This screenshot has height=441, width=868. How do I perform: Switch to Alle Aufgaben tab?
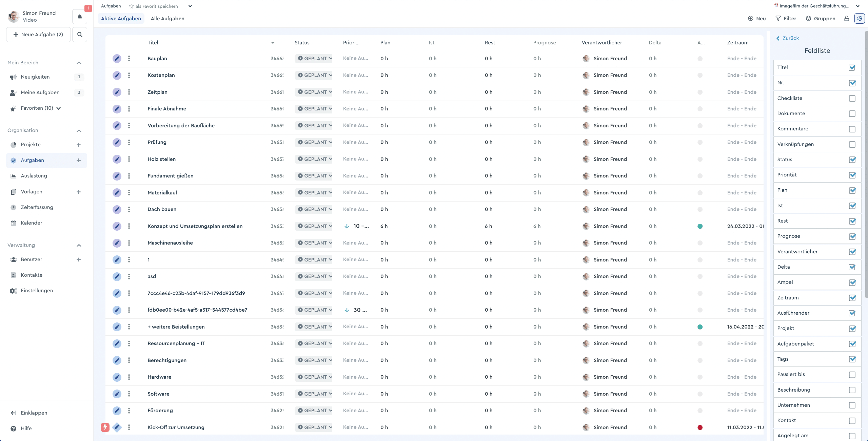(168, 19)
